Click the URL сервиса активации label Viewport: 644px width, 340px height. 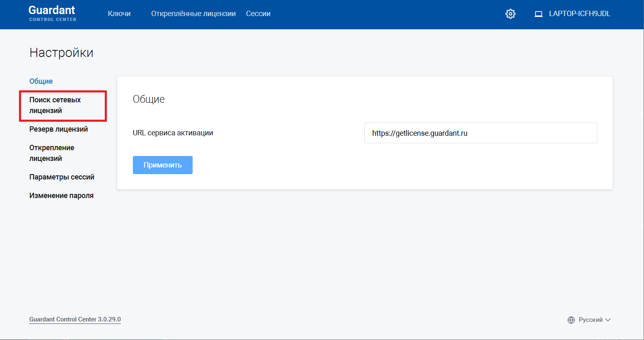point(173,133)
